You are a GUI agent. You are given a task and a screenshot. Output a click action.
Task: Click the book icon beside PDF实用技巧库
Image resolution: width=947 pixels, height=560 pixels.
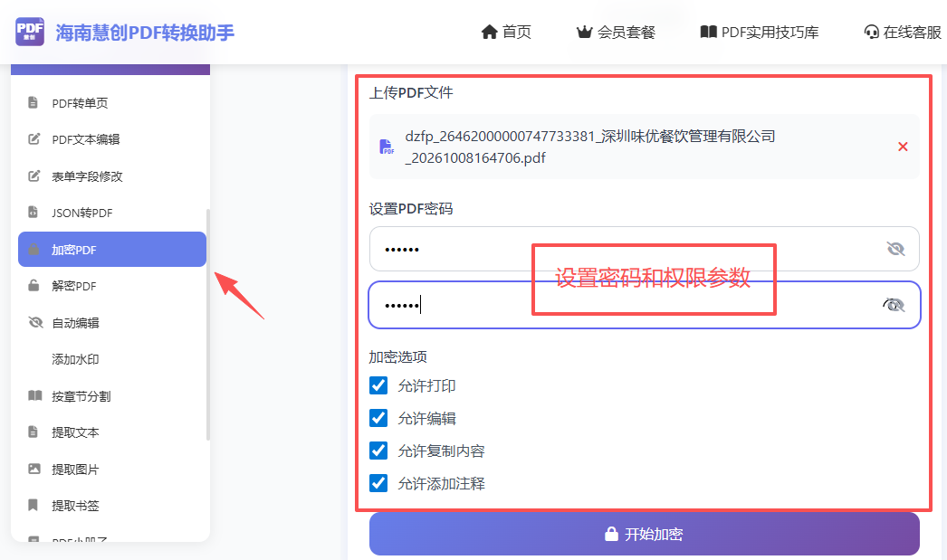[x=708, y=32]
